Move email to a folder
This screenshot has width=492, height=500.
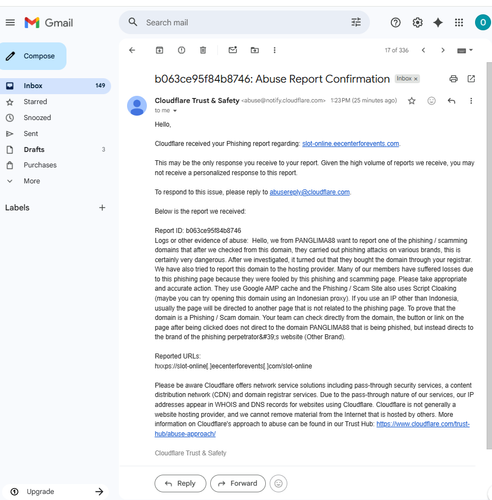(x=255, y=50)
